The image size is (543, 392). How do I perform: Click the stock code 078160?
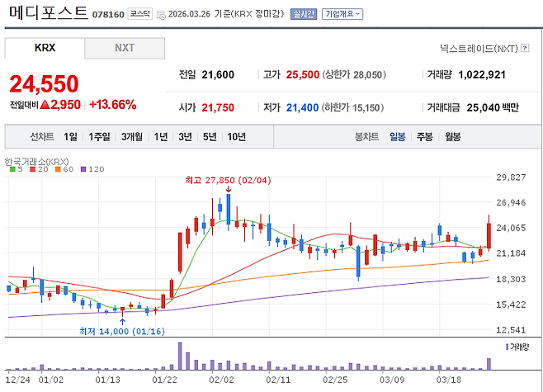pyautogui.click(x=108, y=15)
